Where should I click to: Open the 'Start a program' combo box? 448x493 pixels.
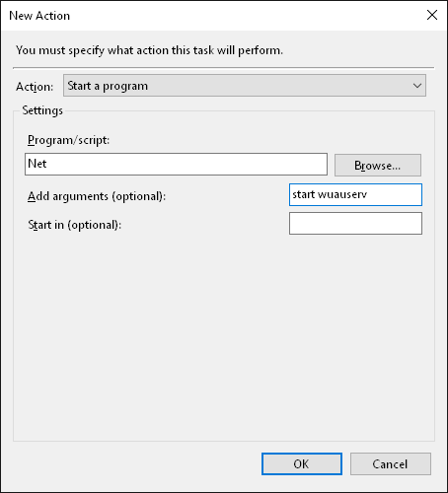tap(245, 86)
